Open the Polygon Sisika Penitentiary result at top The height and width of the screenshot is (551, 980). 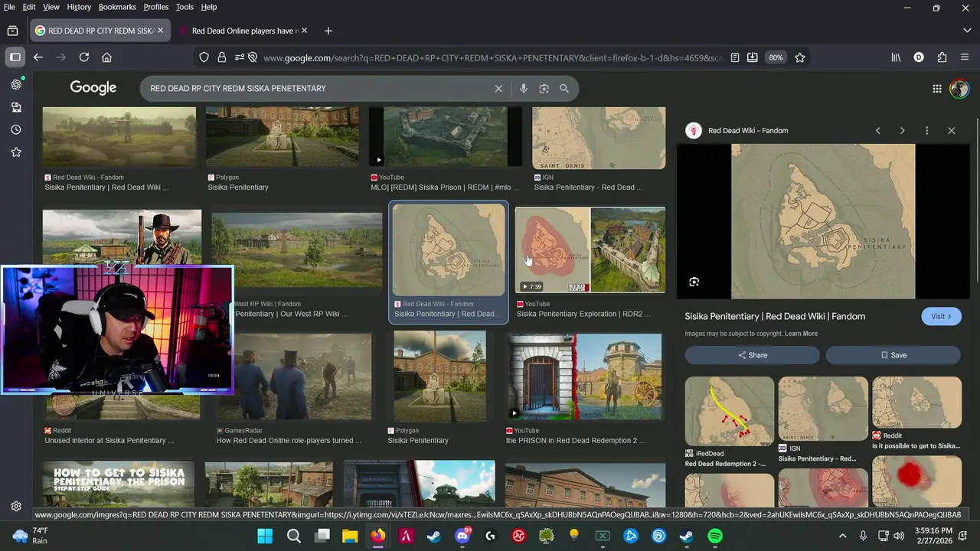click(283, 136)
